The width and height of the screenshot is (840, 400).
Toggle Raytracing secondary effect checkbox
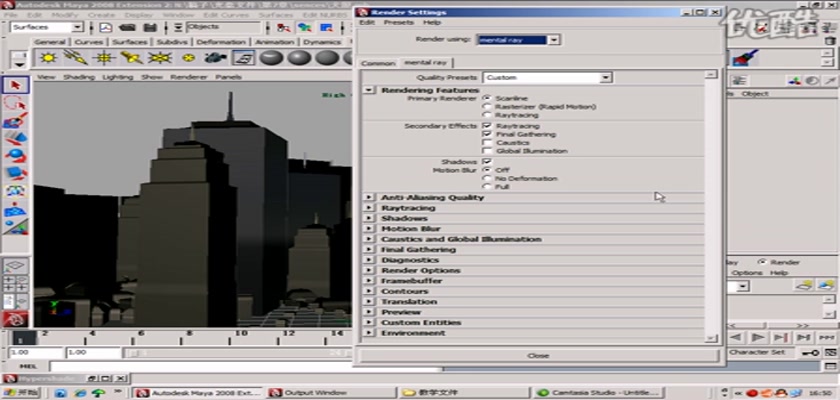pyautogui.click(x=486, y=126)
